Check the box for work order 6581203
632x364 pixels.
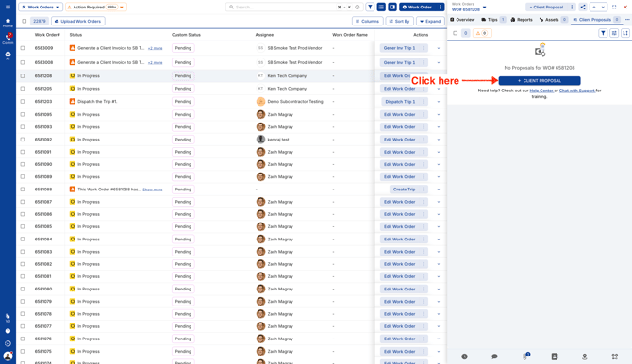coord(23,102)
